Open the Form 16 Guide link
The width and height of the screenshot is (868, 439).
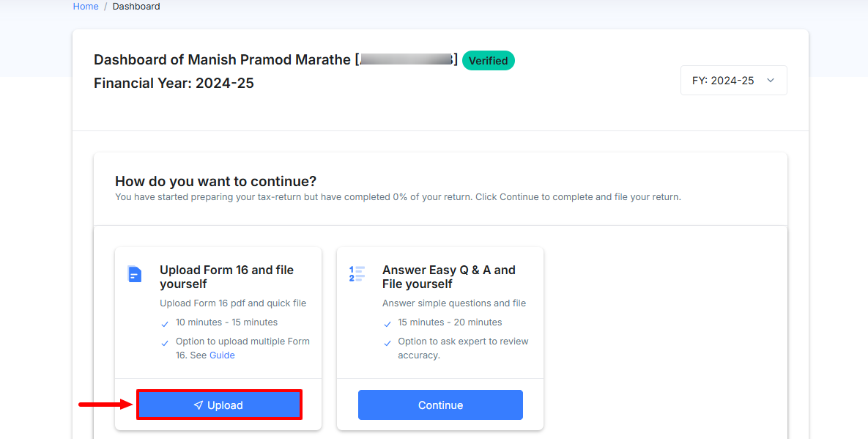point(222,355)
